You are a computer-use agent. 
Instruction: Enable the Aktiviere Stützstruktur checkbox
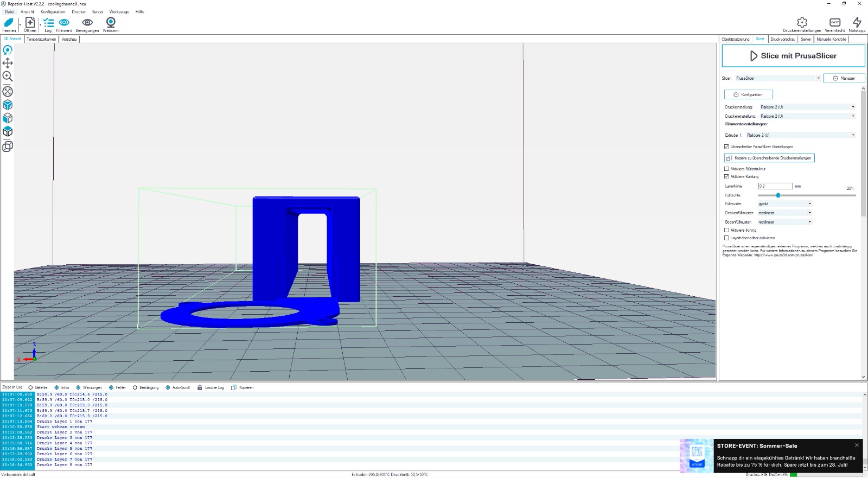click(x=726, y=169)
